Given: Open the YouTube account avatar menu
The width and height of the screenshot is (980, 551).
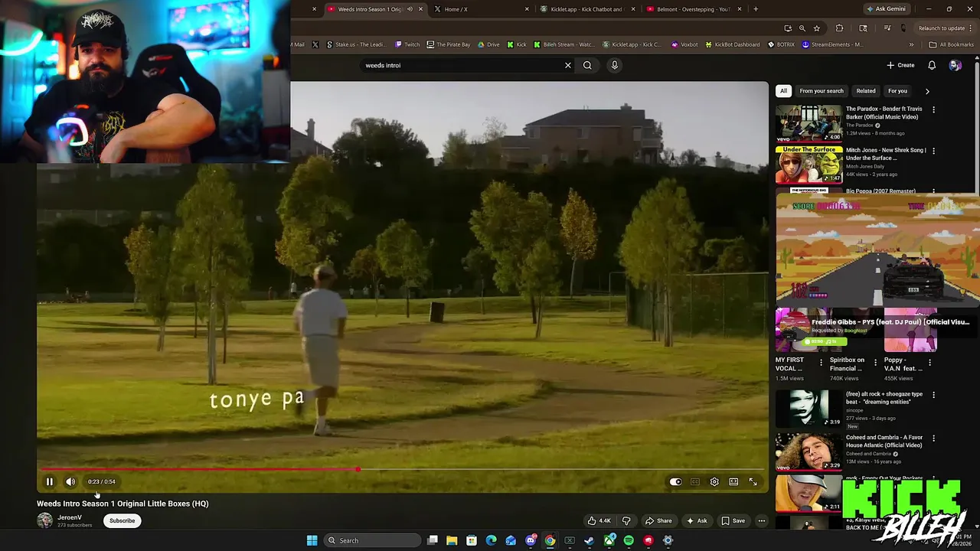Looking at the screenshot, I should point(955,65).
